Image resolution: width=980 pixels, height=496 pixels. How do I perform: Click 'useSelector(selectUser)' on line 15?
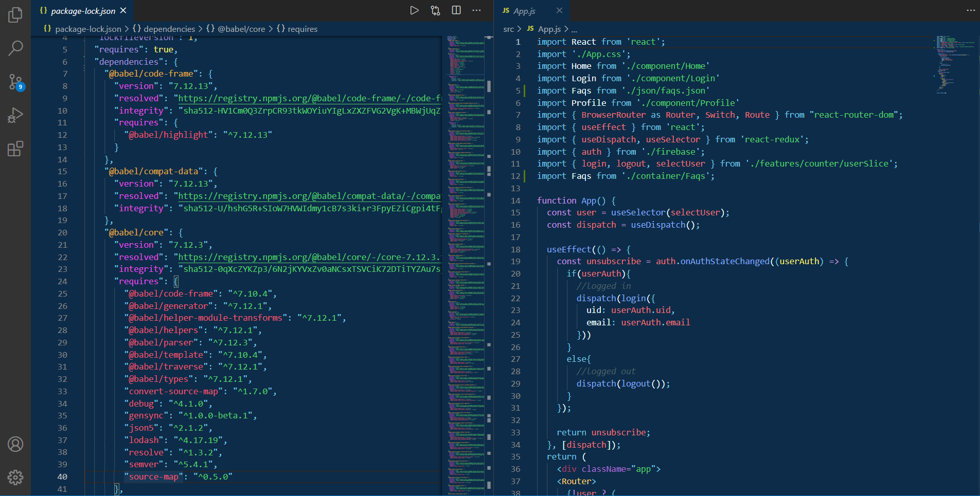pos(668,212)
